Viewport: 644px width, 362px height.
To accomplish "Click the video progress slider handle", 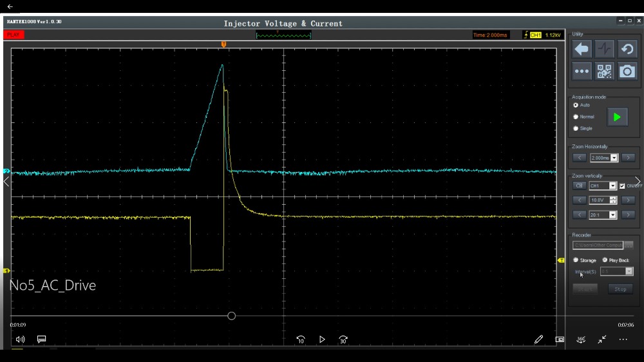I will 231,316.
